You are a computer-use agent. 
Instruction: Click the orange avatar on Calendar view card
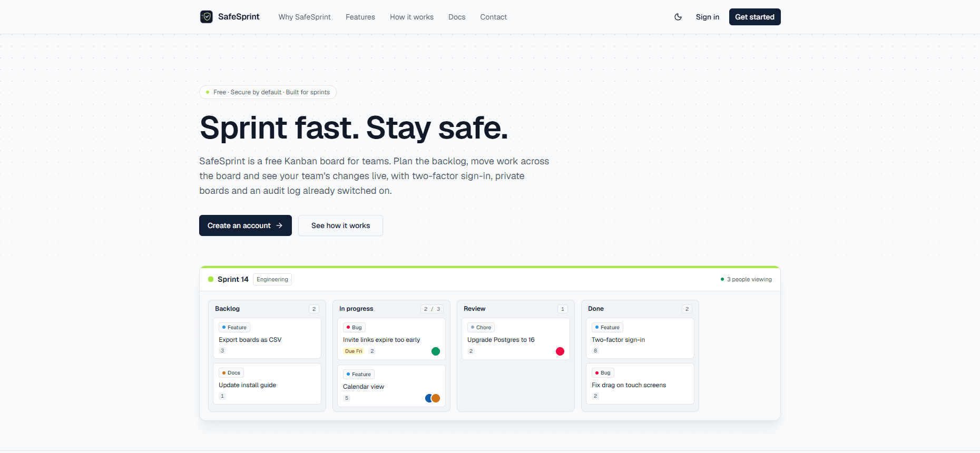pyautogui.click(x=436, y=398)
